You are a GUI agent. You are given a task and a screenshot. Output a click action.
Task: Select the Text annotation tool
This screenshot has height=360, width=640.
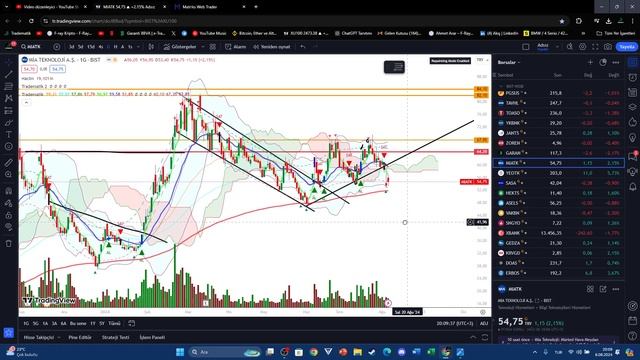(x=9, y=134)
